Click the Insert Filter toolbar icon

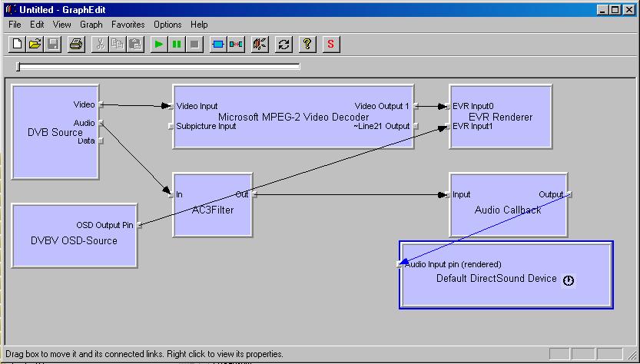tap(218, 44)
